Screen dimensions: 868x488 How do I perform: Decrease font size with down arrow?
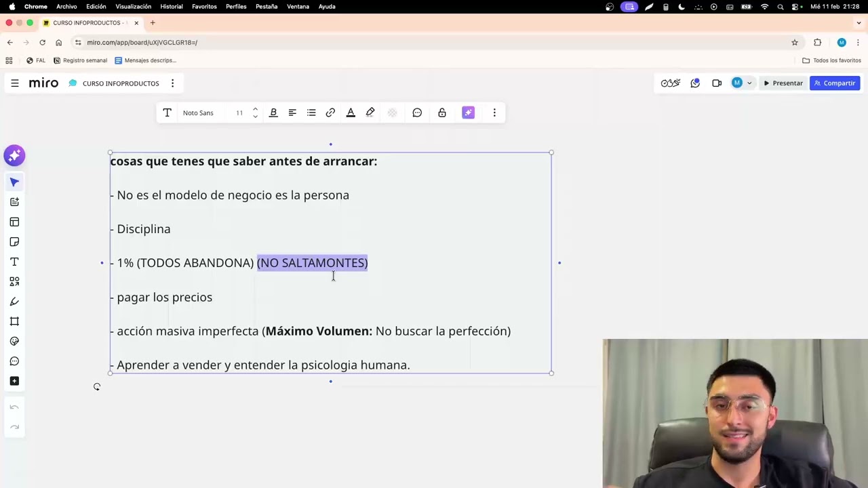coord(255,117)
